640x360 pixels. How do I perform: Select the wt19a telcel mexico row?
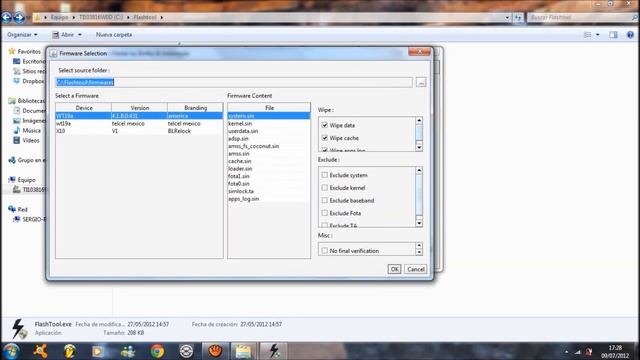coord(139,123)
